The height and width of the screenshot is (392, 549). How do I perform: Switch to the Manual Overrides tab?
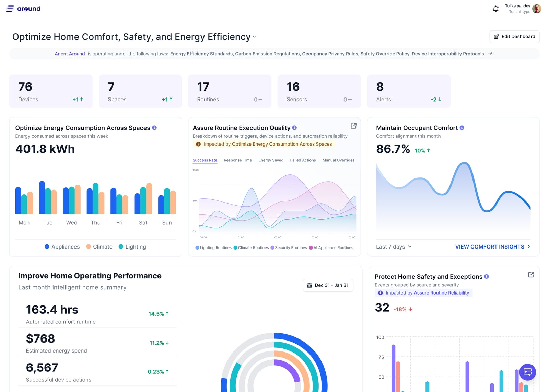tap(338, 160)
